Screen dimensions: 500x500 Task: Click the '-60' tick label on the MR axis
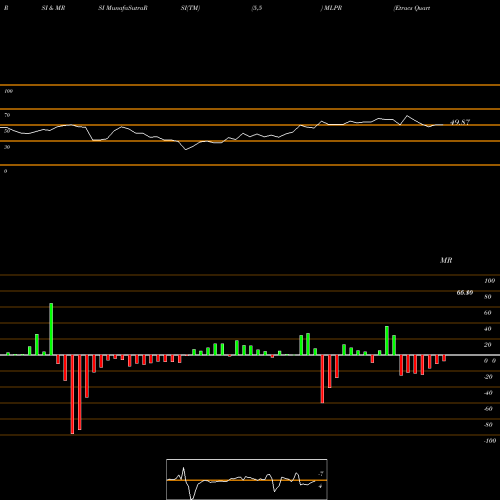point(488,409)
